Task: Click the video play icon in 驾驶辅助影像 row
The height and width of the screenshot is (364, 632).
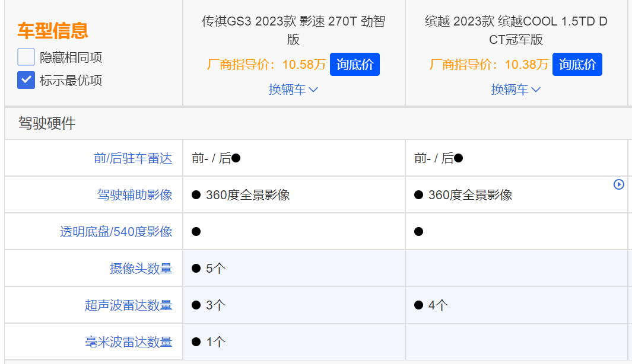Action: tap(619, 184)
